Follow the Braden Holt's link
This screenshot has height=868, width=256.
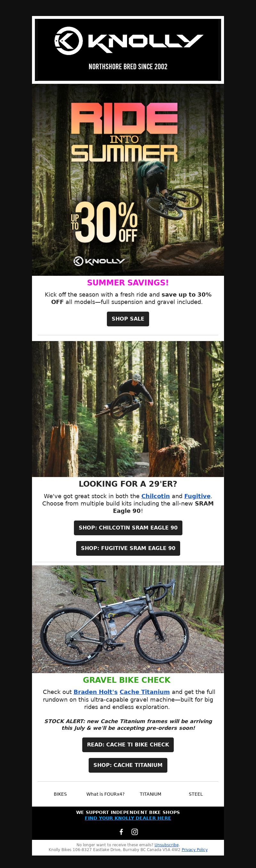pos(96,692)
